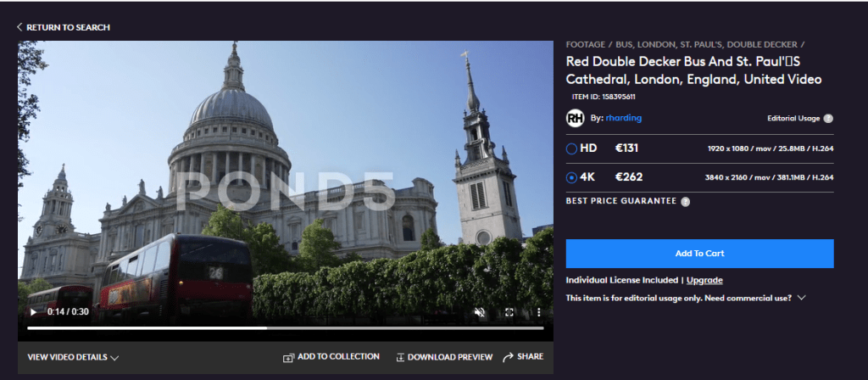Select the HD resolution option
Viewport: 868px width, 380px height.
571,148
